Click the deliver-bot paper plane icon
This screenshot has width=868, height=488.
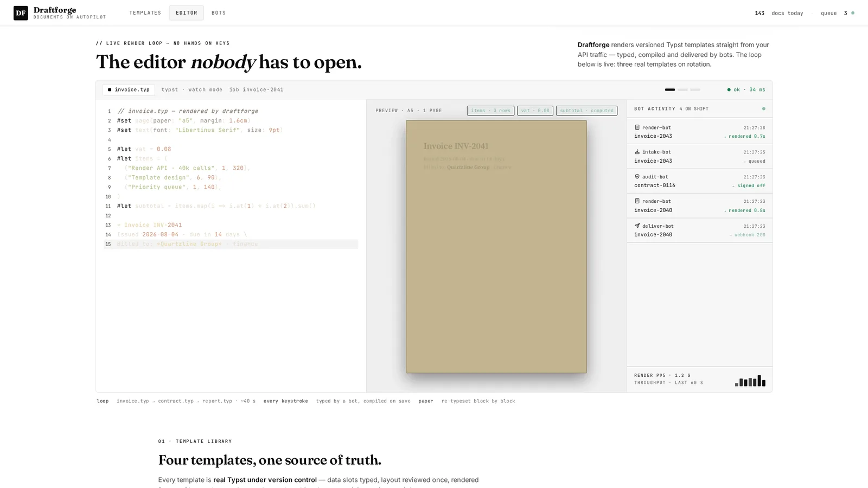point(637,226)
